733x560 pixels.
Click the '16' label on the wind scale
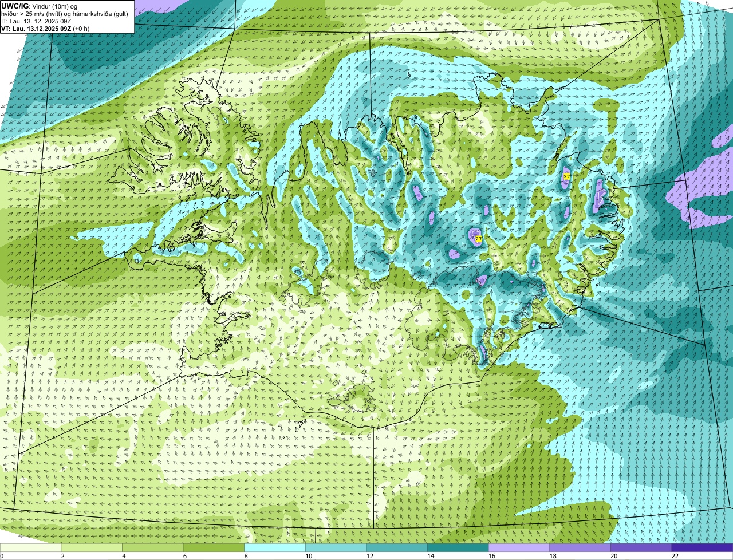492,556
